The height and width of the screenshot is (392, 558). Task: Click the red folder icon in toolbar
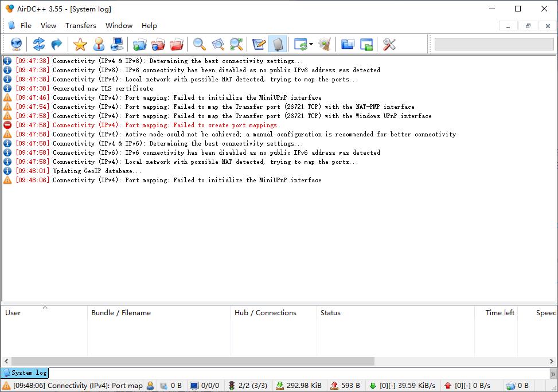(x=177, y=44)
